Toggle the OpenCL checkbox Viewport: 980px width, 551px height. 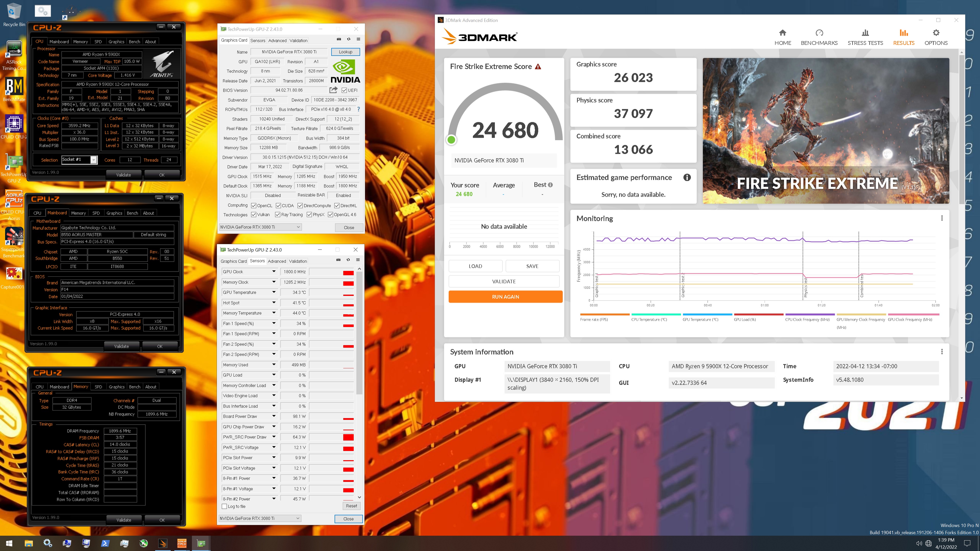click(254, 206)
